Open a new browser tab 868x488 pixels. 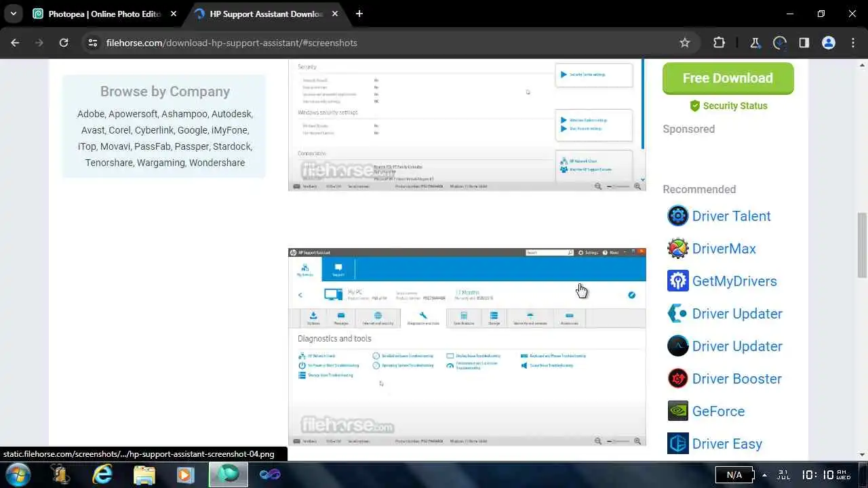pos(359,14)
